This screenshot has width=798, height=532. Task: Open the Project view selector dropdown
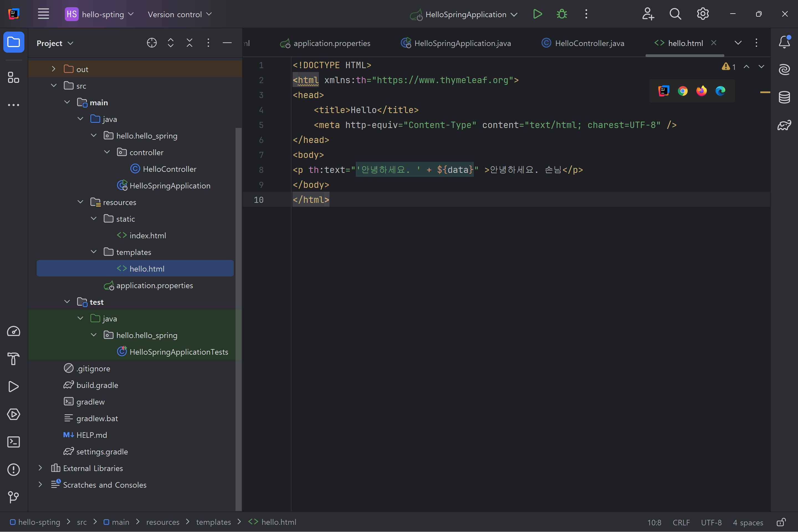tap(55, 43)
